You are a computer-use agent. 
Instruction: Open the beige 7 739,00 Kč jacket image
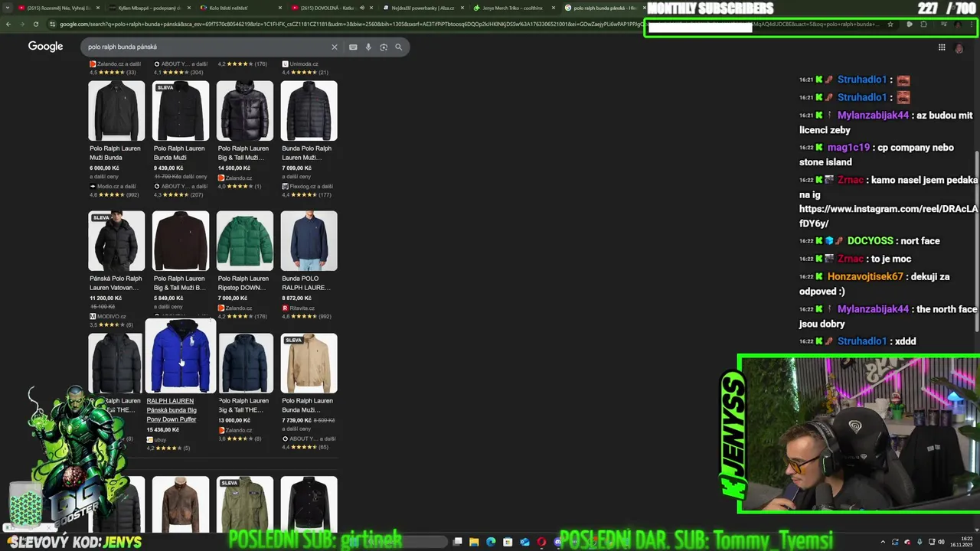click(309, 364)
